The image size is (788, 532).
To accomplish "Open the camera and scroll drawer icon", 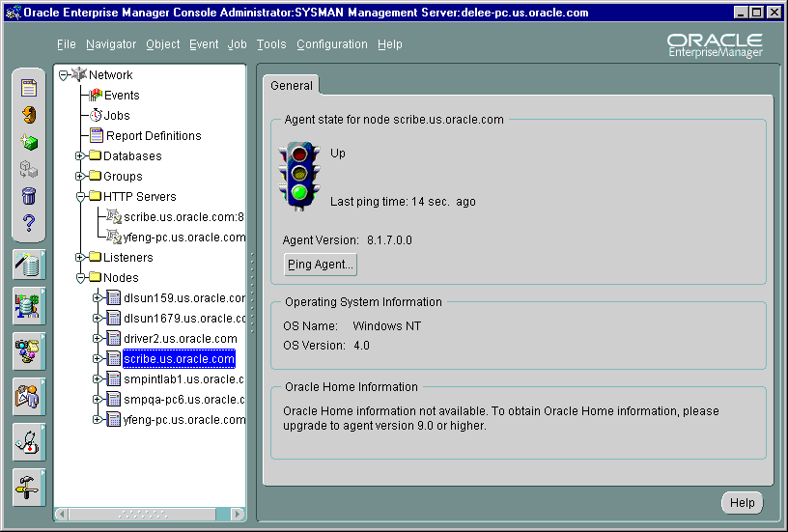I will pyautogui.click(x=29, y=351).
